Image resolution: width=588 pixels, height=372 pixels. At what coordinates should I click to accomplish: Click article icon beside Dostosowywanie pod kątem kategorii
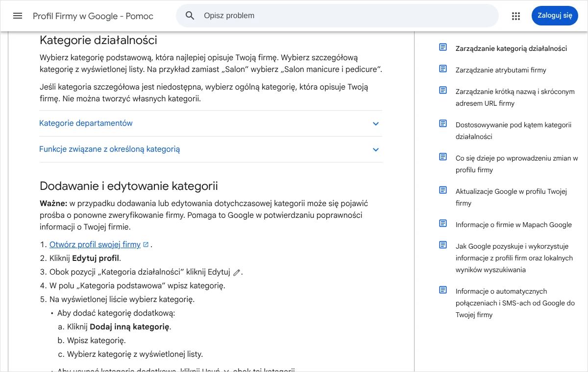(x=443, y=124)
